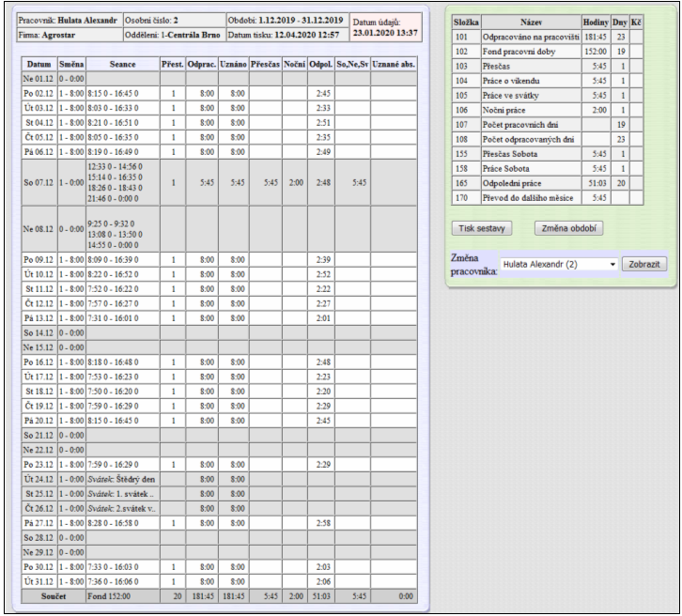Select the Uznané abs. column header
Viewport: 682px width, 616px height.
(394, 65)
